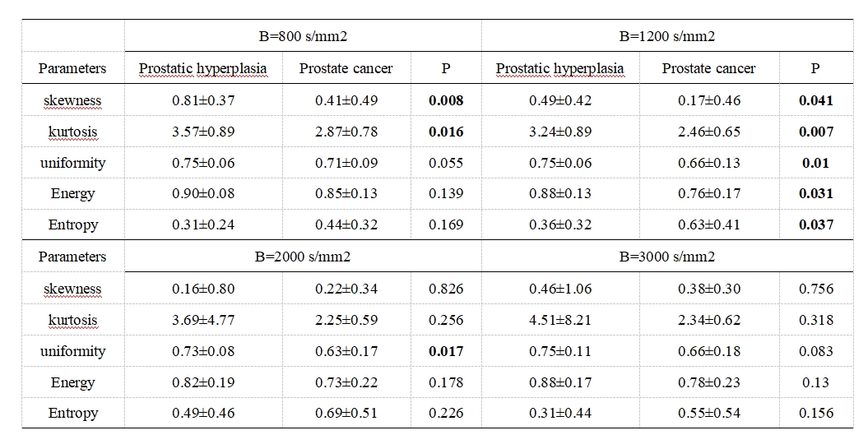Click the energy value 0.90±0.08
This screenshot has height=435, width=868.
203,193
